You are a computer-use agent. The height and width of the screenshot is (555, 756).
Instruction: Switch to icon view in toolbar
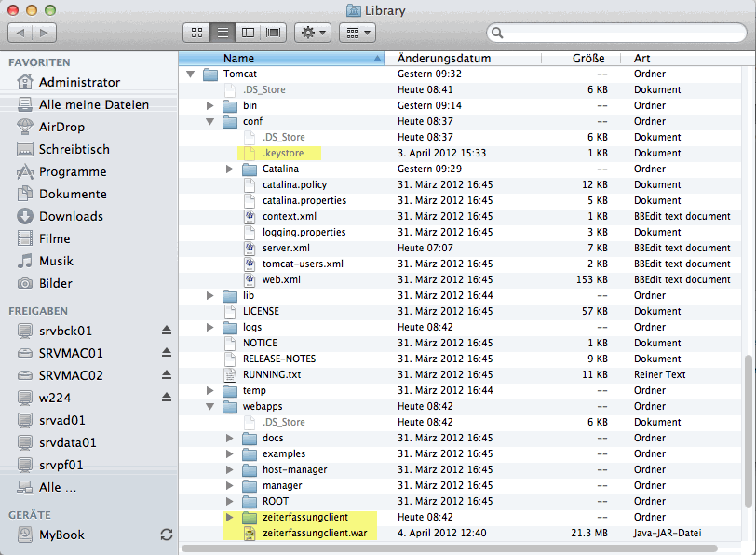click(196, 33)
